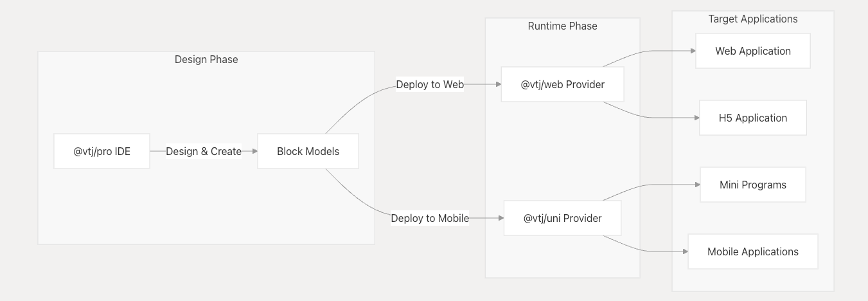Image resolution: width=868 pixels, height=301 pixels.
Task: Select the Block Models node
Action: (308, 151)
